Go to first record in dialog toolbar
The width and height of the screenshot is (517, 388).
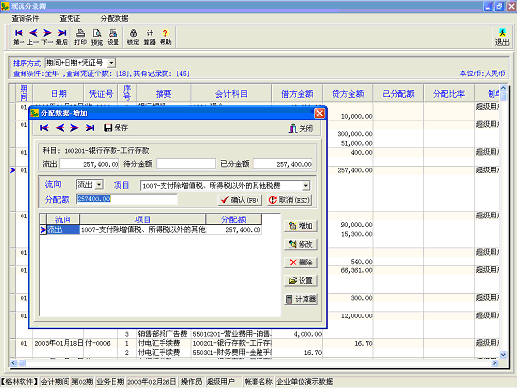pyautogui.click(x=44, y=128)
